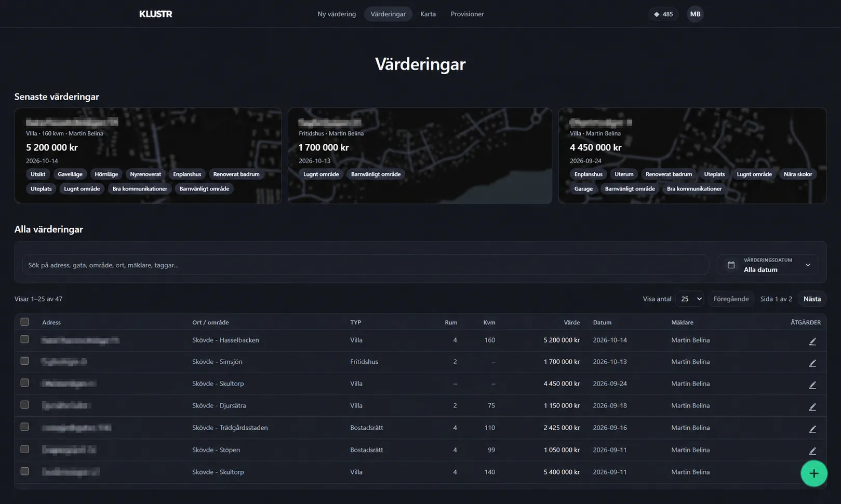Toggle the select-all checkbox in table header
This screenshot has height=504, width=841.
(x=24, y=322)
